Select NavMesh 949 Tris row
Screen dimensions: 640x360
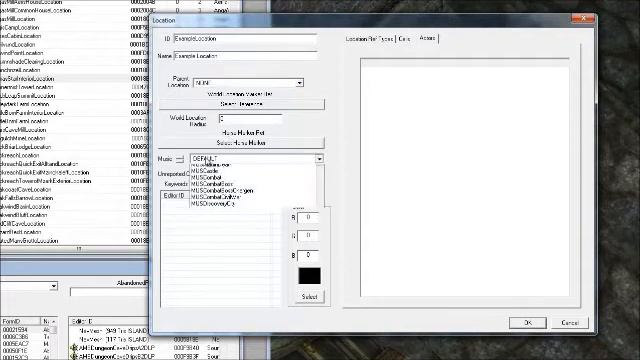click(x=113, y=331)
